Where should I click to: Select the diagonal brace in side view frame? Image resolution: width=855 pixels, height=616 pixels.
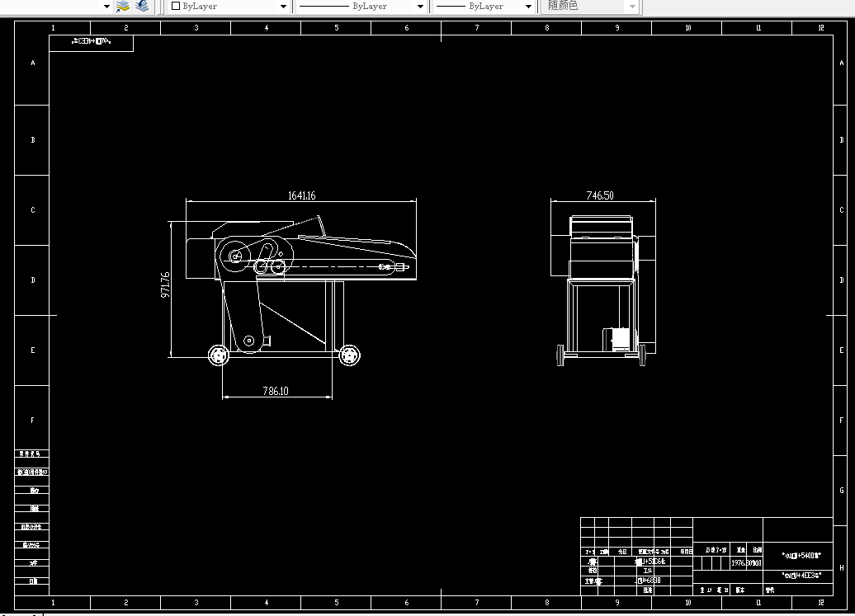point(293,323)
